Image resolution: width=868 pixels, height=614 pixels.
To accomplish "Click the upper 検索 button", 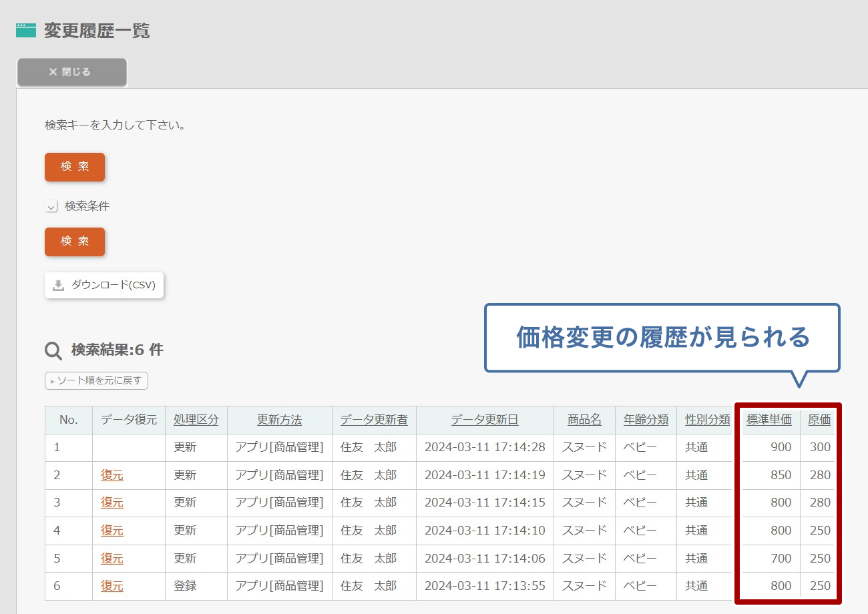I will 75,167.
